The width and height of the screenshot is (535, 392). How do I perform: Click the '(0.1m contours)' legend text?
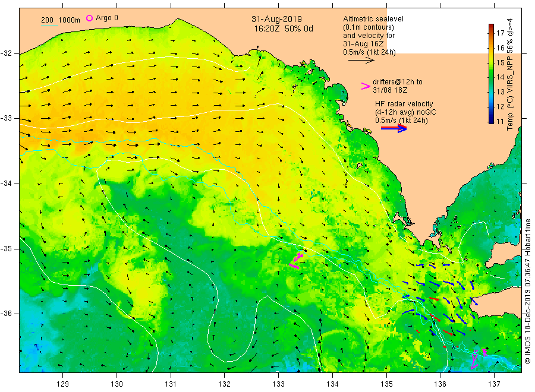tap(369, 27)
